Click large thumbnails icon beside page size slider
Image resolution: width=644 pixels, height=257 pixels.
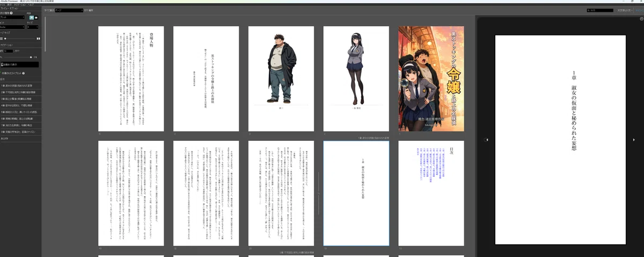click(38, 38)
